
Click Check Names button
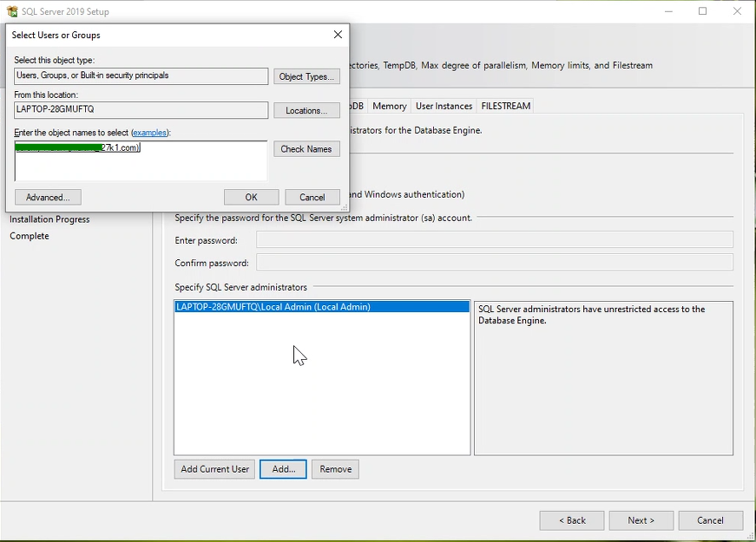[x=306, y=149]
